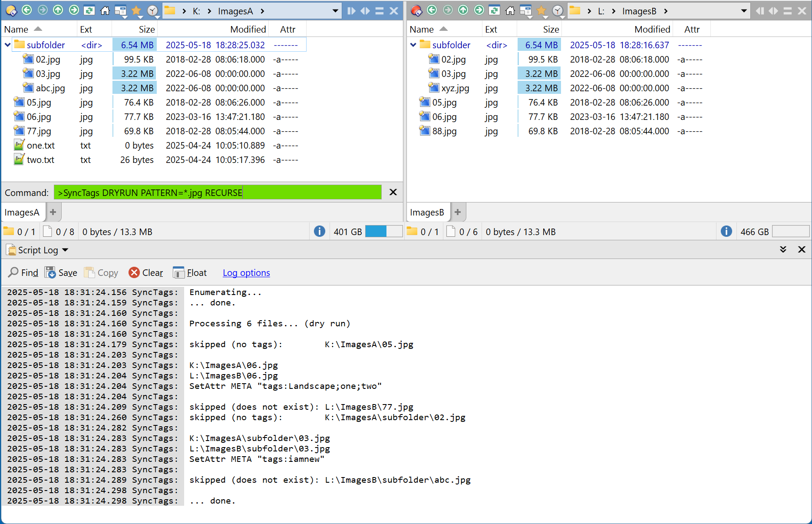This screenshot has width=812, height=524.
Task: Expand chevron after ImagesA in breadcrumb
Action: (x=262, y=11)
